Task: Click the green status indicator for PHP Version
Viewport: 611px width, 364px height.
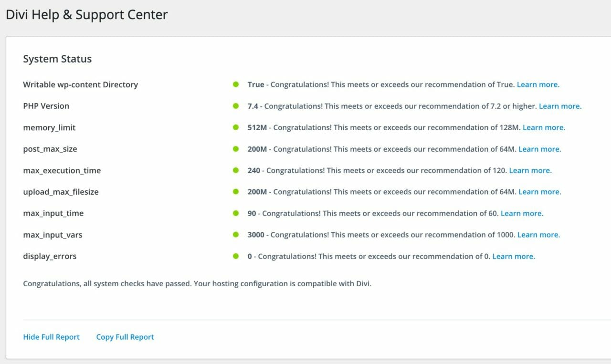Action: [236, 106]
